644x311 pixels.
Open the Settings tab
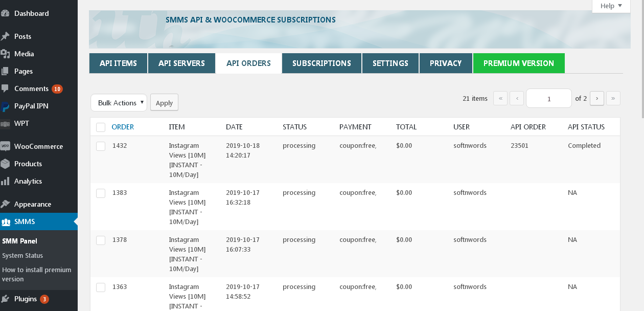pos(390,63)
